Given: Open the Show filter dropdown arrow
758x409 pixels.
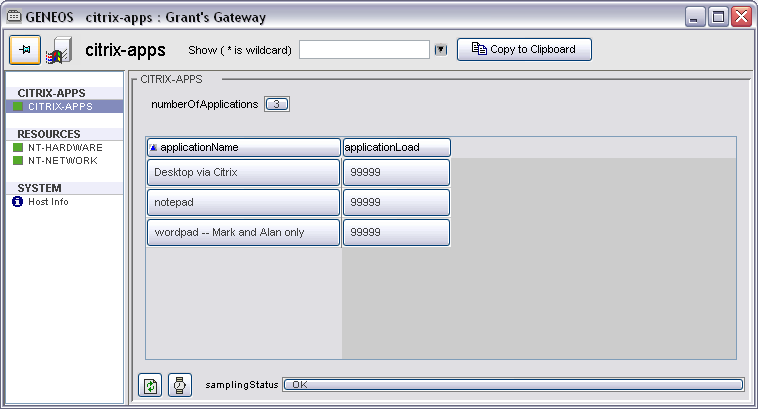Looking at the screenshot, I should click(x=440, y=50).
